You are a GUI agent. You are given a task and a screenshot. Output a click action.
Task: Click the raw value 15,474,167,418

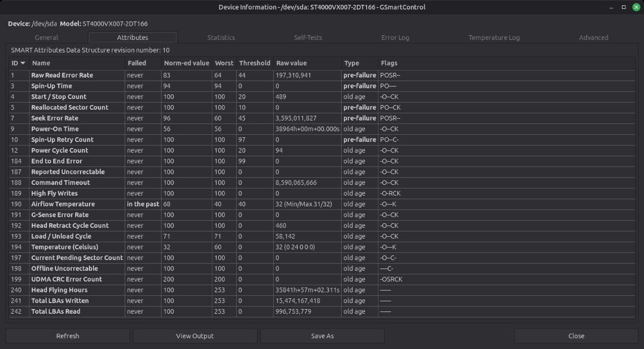point(298,301)
